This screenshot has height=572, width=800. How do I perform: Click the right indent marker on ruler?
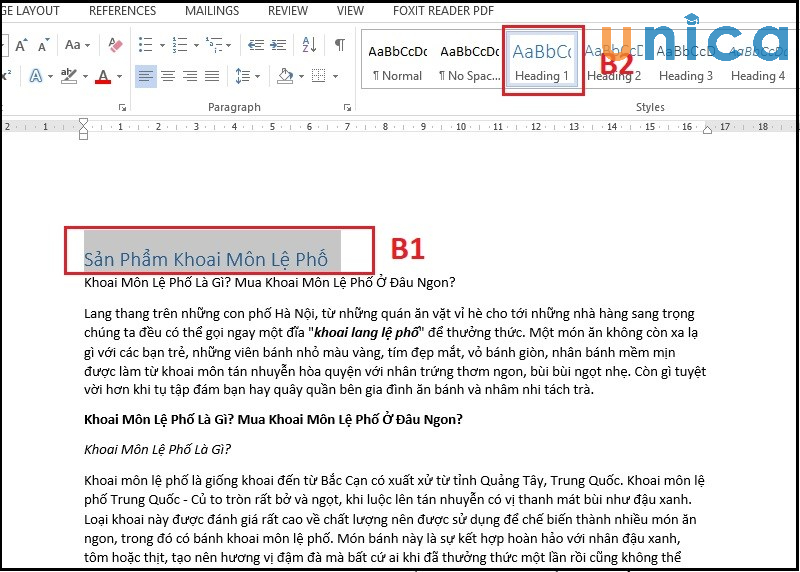(707, 129)
